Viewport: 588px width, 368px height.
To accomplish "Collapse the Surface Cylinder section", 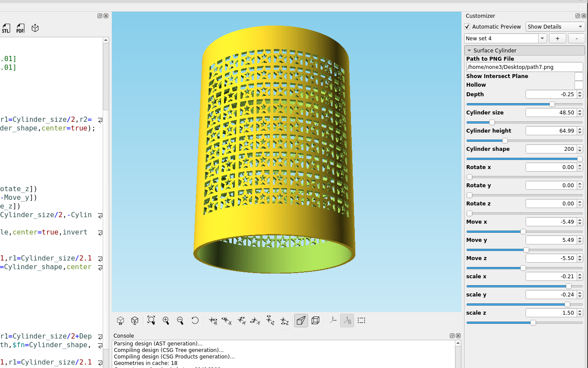I will [x=469, y=50].
